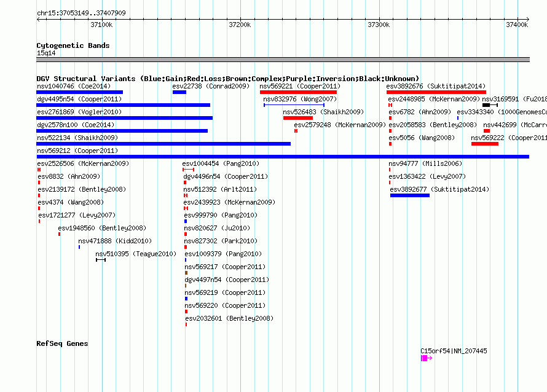Select the esv1721277 (Levy2007) label
The image size is (547, 392).
(77, 215)
